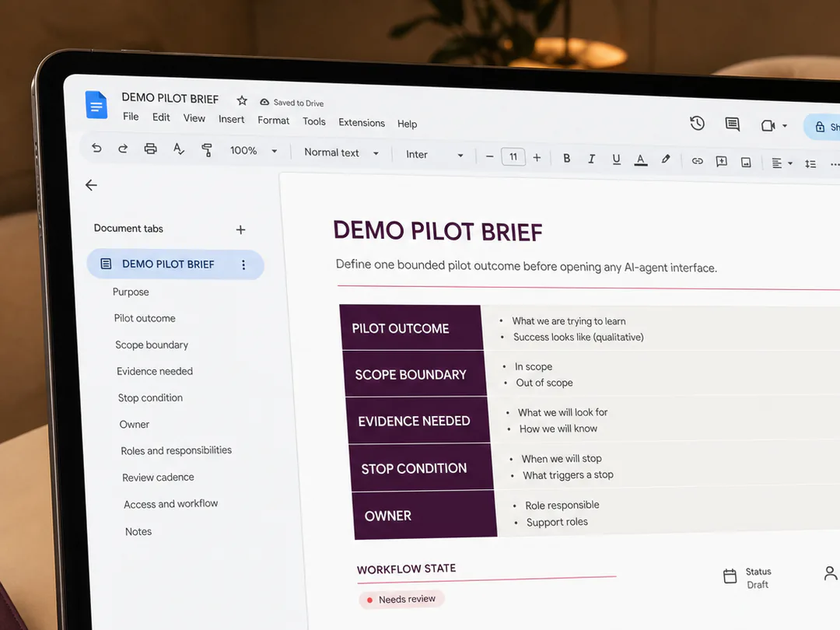Click the Add comment icon
Image resolution: width=840 pixels, height=630 pixels.
[722, 161]
